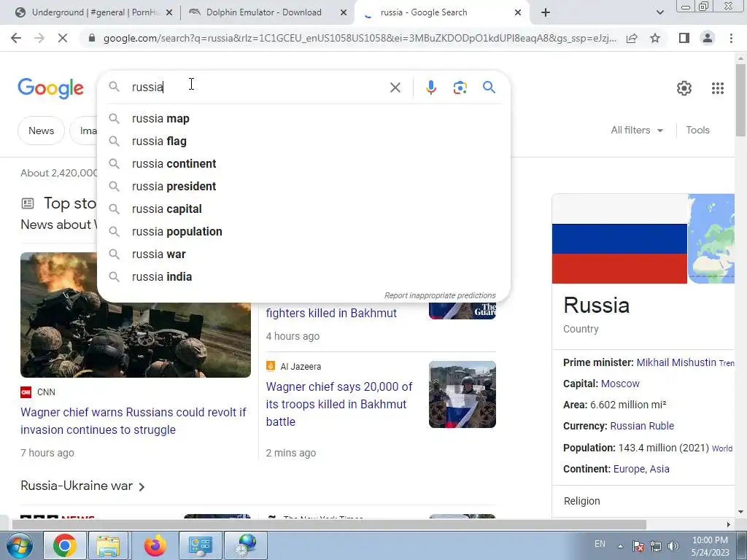Start voice search microphone
Screen dimensions: 747x560
coord(430,87)
